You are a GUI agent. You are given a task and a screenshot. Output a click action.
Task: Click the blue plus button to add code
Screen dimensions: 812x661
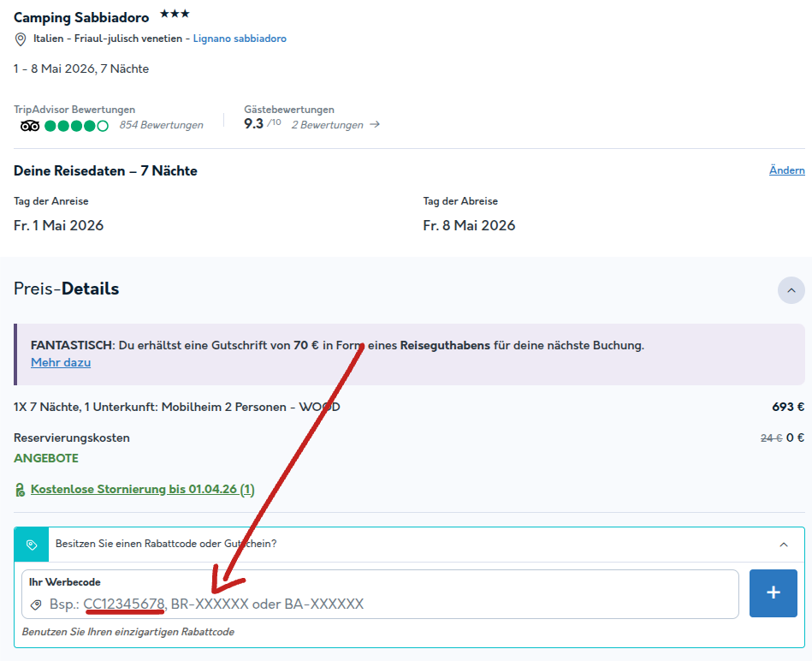click(x=773, y=593)
